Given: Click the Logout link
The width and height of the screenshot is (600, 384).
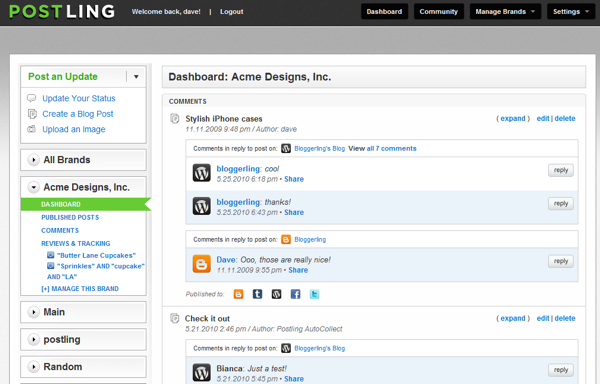Looking at the screenshot, I should (232, 11).
